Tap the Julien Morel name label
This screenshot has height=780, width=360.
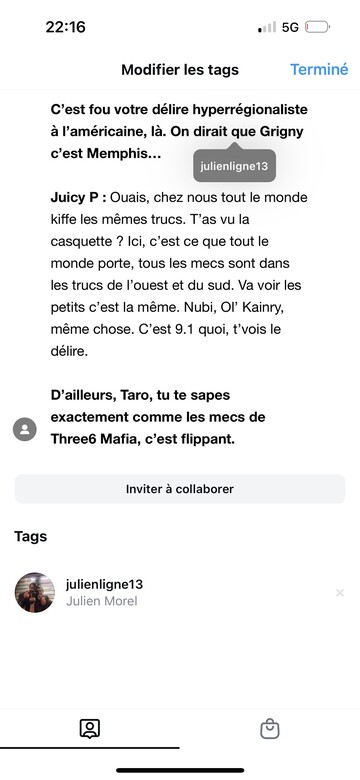[x=101, y=601]
